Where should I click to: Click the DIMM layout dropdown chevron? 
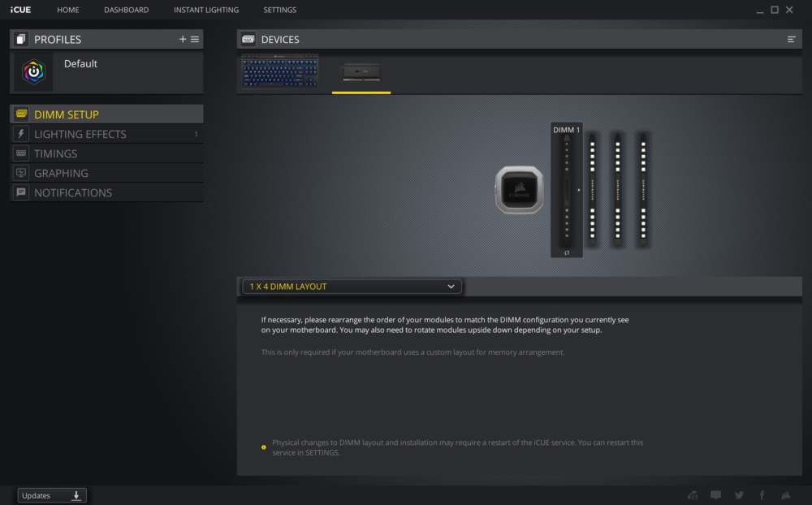[x=451, y=287]
